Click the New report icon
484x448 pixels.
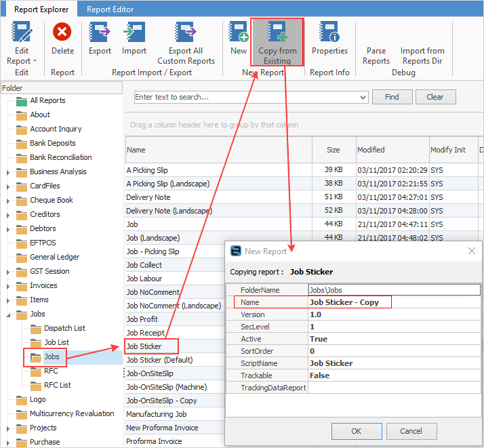239,33
